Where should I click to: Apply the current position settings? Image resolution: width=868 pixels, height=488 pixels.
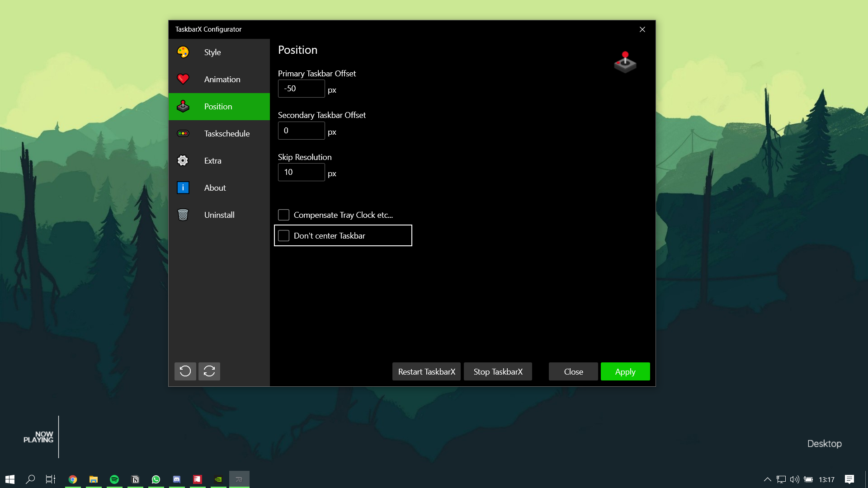click(625, 371)
